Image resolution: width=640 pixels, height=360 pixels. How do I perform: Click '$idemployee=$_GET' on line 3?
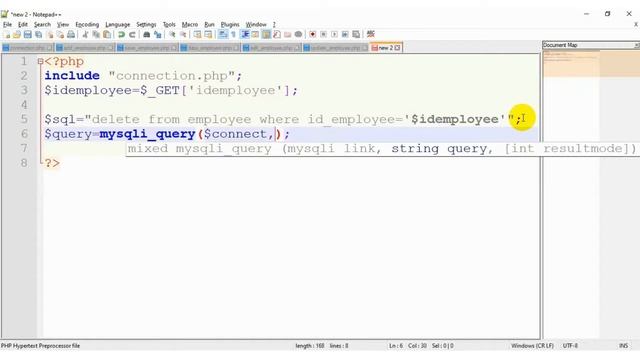tap(112, 90)
